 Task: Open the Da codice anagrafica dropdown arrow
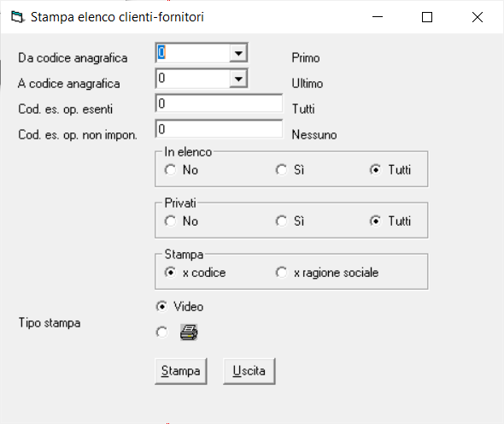(238, 53)
